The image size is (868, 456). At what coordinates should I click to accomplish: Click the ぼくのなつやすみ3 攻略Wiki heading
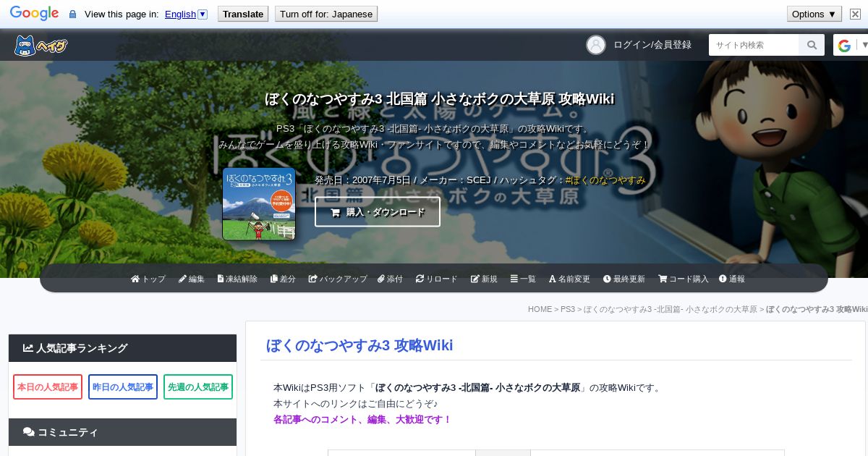coord(359,345)
